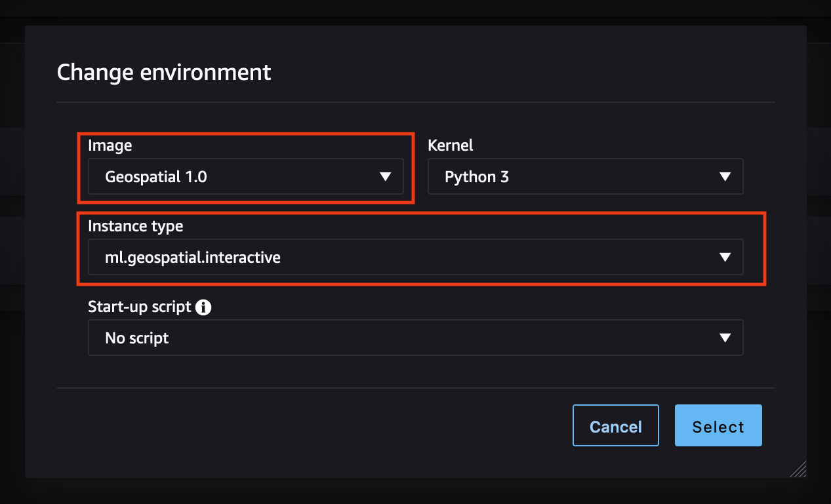This screenshot has height=504, width=831.
Task: Open the Image selector showing Geospatial 1.0
Action: [x=246, y=176]
